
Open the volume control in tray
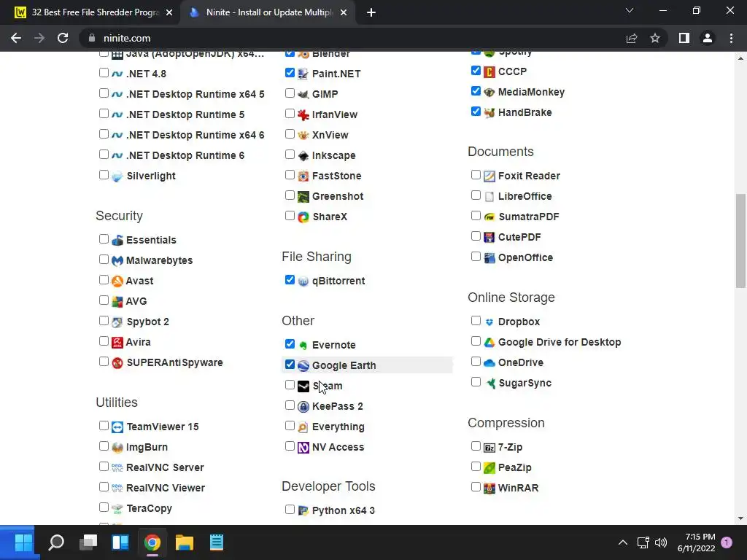point(661,542)
